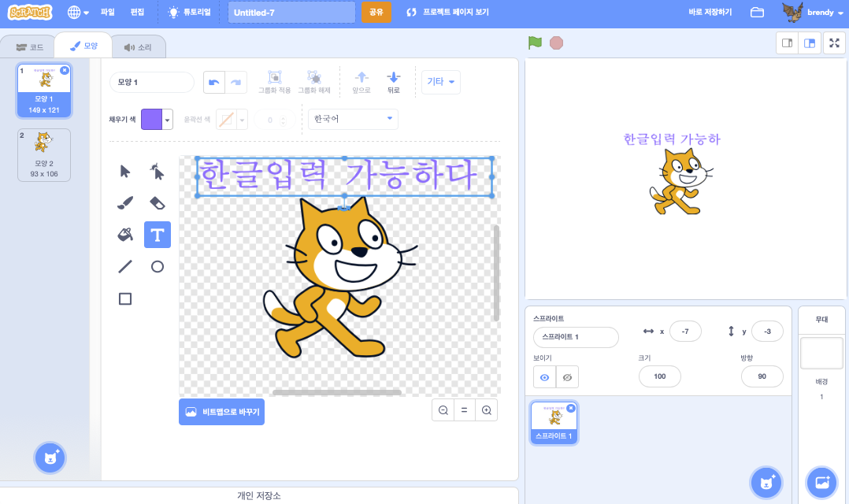This screenshot has height=504, width=849.
Task: Click the green flag to start
Action: point(535,43)
